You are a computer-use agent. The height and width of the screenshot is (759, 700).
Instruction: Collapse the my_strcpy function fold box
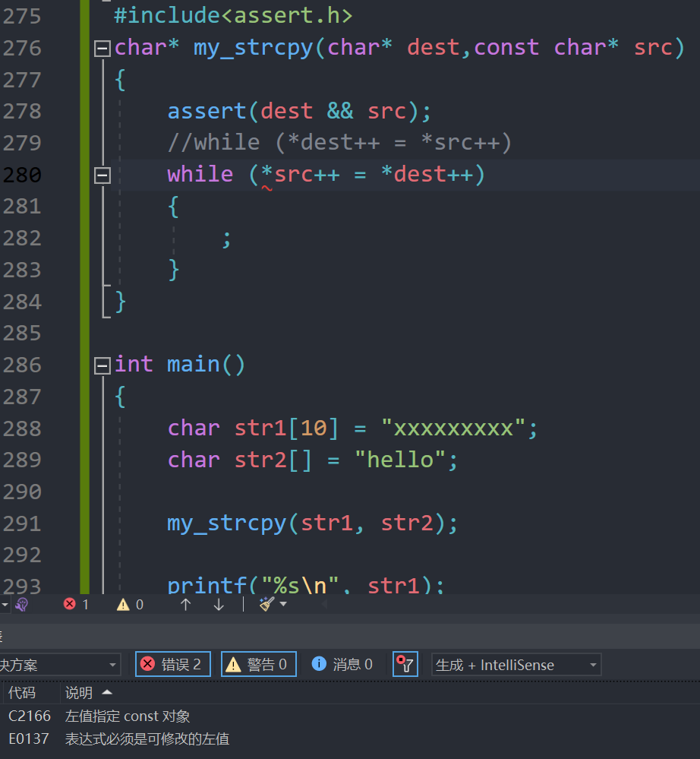click(102, 49)
